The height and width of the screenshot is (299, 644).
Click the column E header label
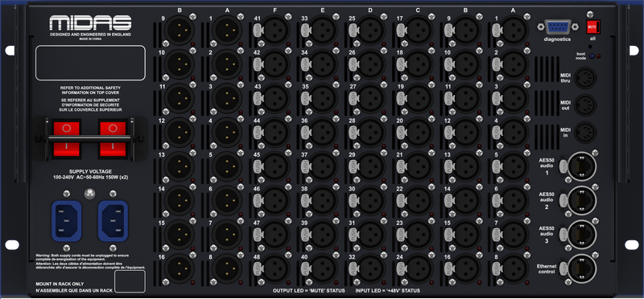click(322, 10)
